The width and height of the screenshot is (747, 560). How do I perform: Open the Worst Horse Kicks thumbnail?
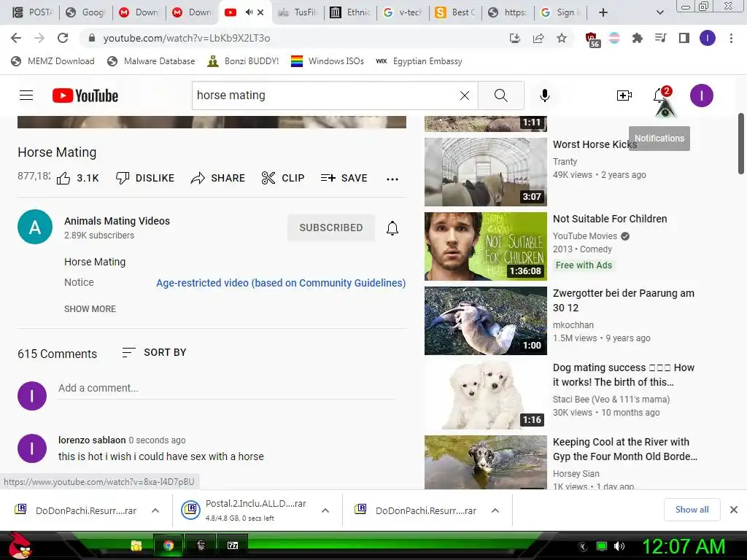click(485, 172)
